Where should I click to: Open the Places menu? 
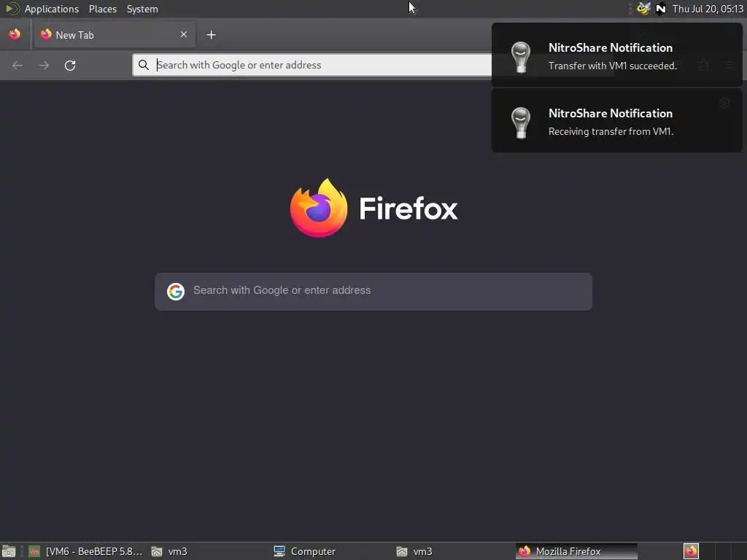[x=102, y=9]
